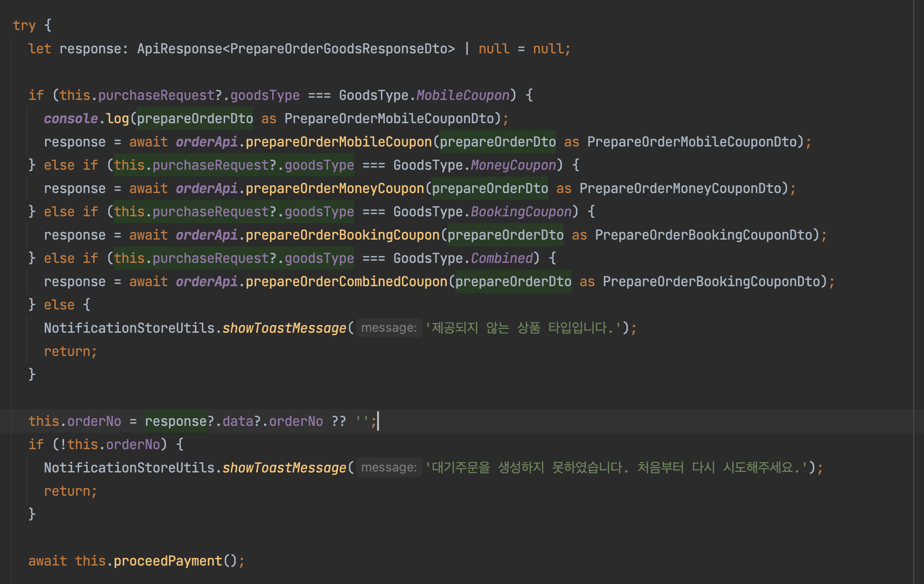Click the ApiResponse type in the let declaration
The width and height of the screenshot is (924, 584).
[x=180, y=49]
